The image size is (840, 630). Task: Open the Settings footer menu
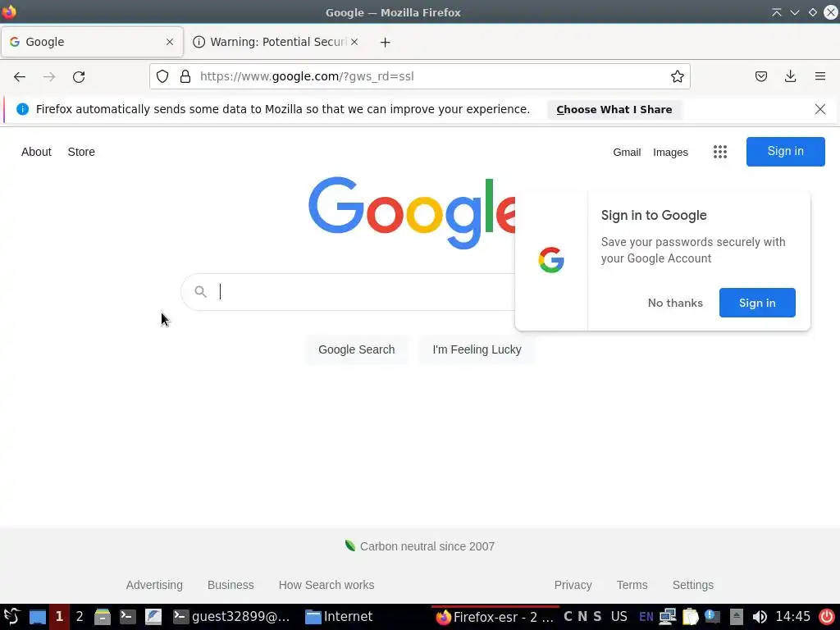pyautogui.click(x=692, y=585)
